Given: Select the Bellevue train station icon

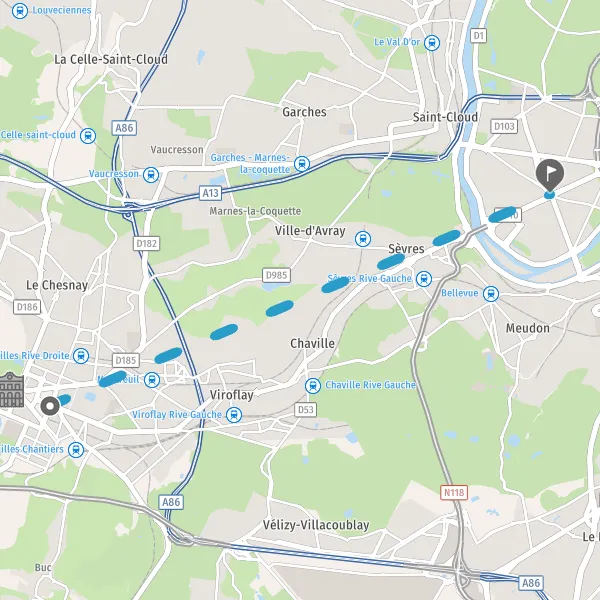Looking at the screenshot, I should (x=491, y=294).
